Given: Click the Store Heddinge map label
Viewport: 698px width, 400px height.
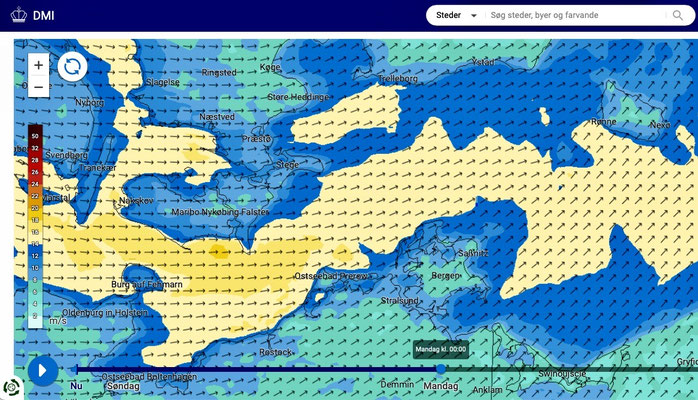Looking at the screenshot, I should (x=298, y=97).
